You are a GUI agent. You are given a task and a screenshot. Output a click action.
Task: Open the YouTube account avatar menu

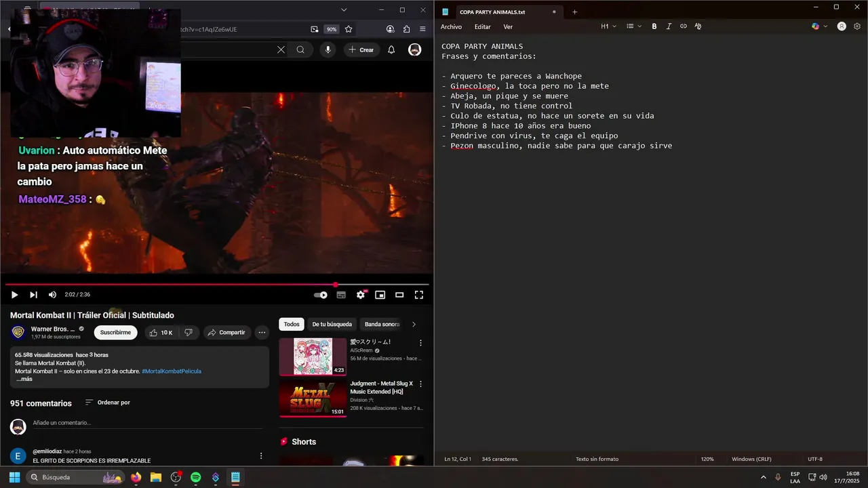pyautogui.click(x=414, y=49)
